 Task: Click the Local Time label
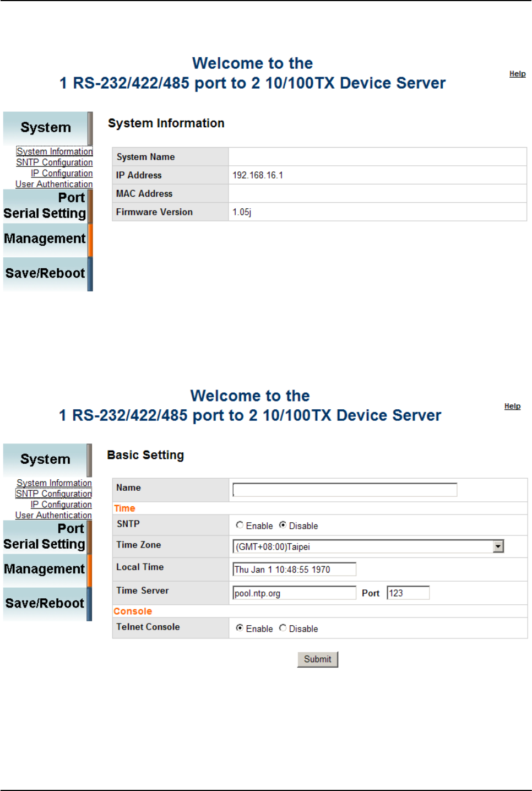(140, 567)
